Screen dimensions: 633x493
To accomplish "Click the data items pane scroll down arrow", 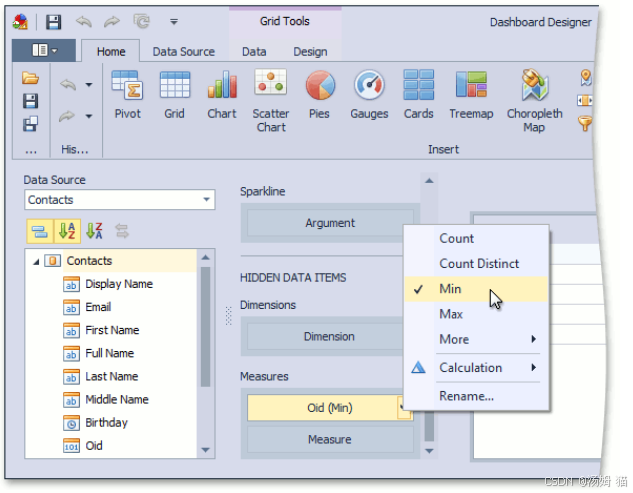I will click(429, 450).
